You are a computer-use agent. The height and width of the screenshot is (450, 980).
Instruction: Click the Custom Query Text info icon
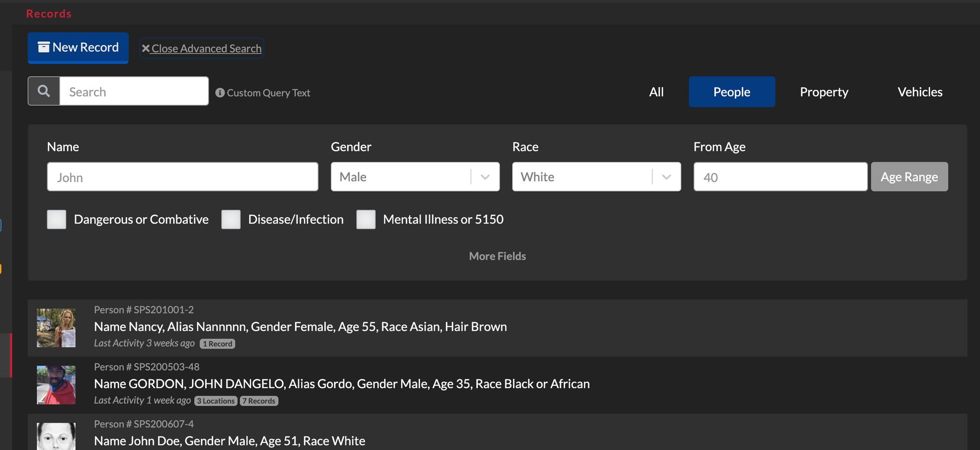tap(220, 93)
